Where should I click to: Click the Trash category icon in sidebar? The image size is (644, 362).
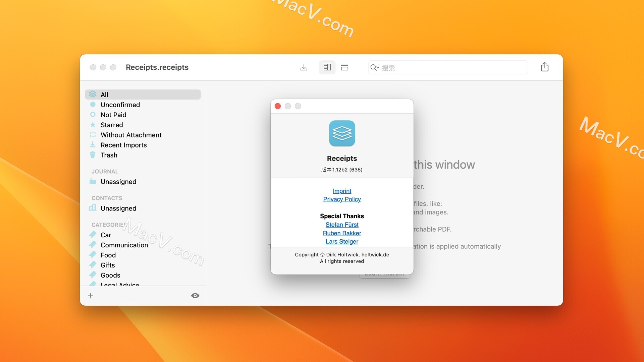tap(93, 155)
